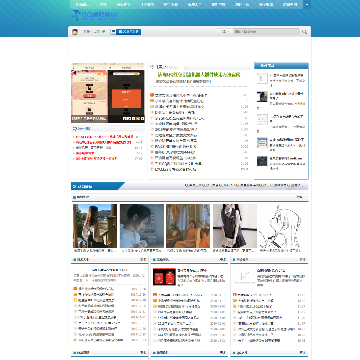Open the dark thumbnail at the sidebar bottom
Screen dimensions: 360x360
pos(262,161)
